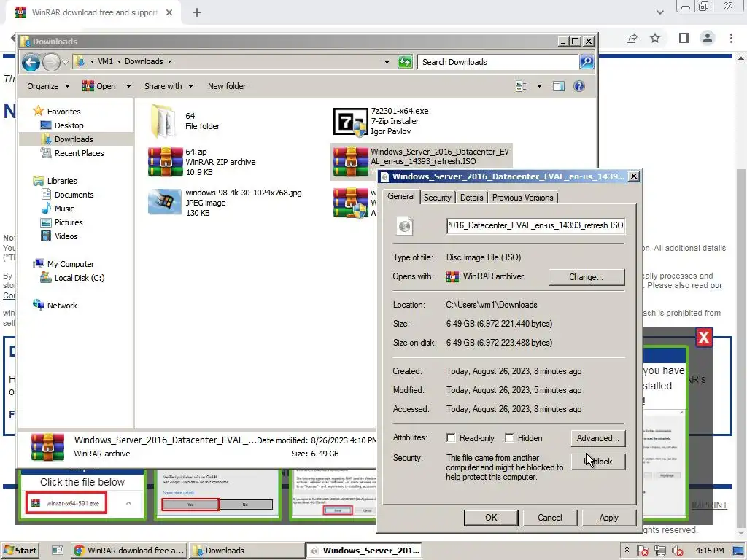Select the windows-98 JPEG image thumbnail
Screen dimensions: 747x560
point(165,203)
